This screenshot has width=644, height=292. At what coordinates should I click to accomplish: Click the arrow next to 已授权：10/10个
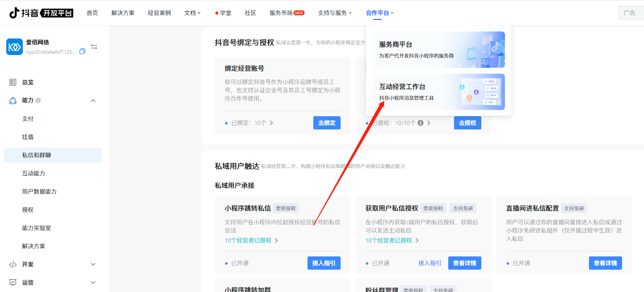(429, 123)
